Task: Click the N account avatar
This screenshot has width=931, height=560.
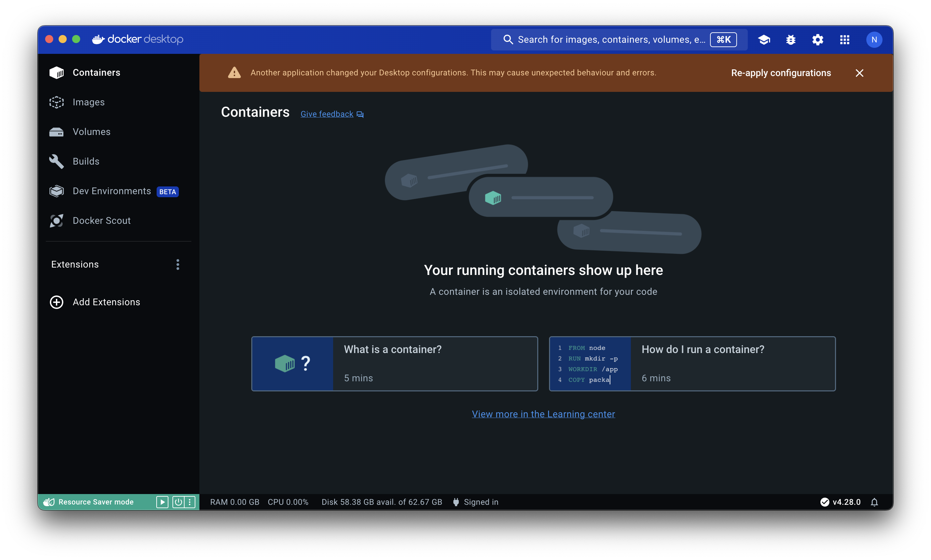Action: (x=874, y=40)
